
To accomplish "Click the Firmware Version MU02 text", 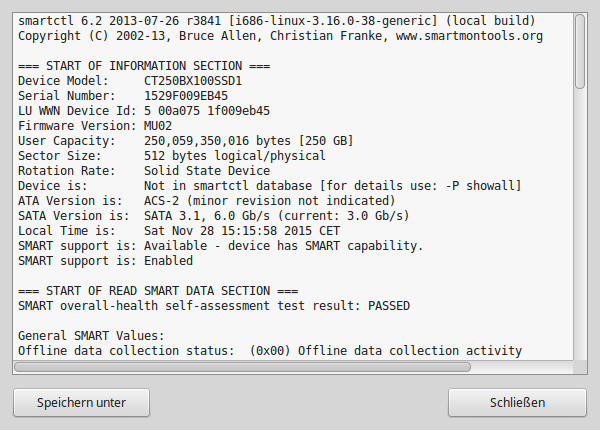I will [x=158, y=126].
